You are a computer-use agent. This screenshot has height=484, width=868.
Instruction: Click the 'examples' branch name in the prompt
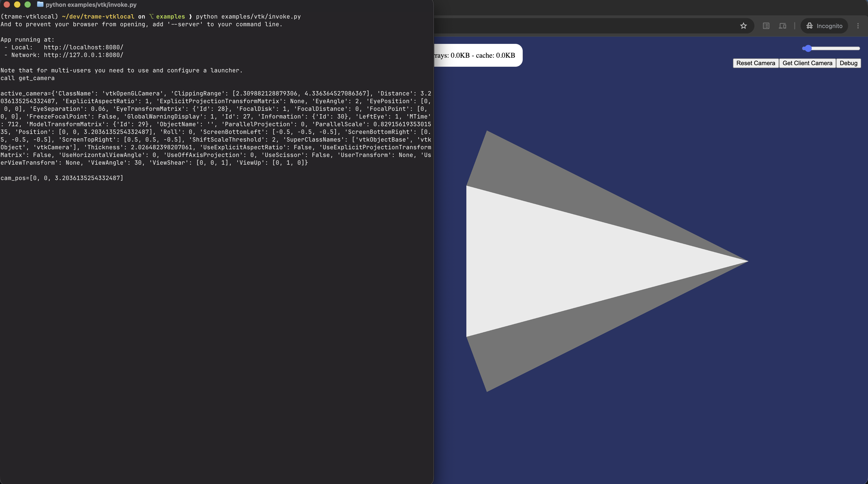point(171,17)
